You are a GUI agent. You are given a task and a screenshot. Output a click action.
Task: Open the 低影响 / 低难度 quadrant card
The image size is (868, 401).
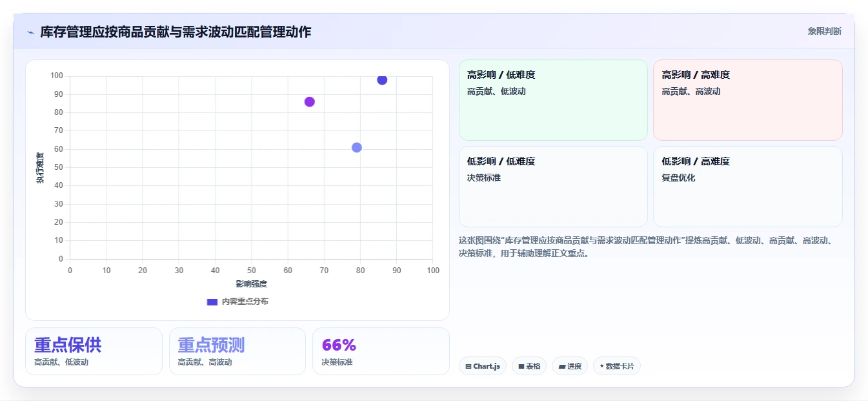(553, 187)
